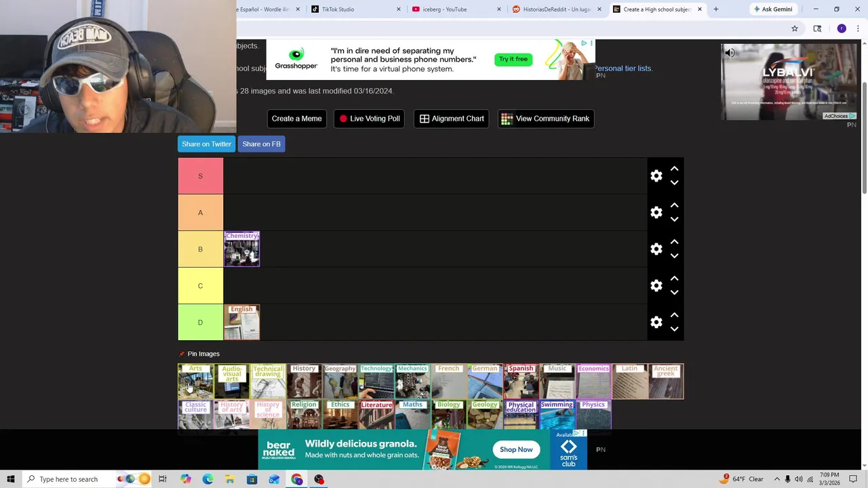Pick the Technology subject thumbnail

pyautogui.click(x=376, y=381)
